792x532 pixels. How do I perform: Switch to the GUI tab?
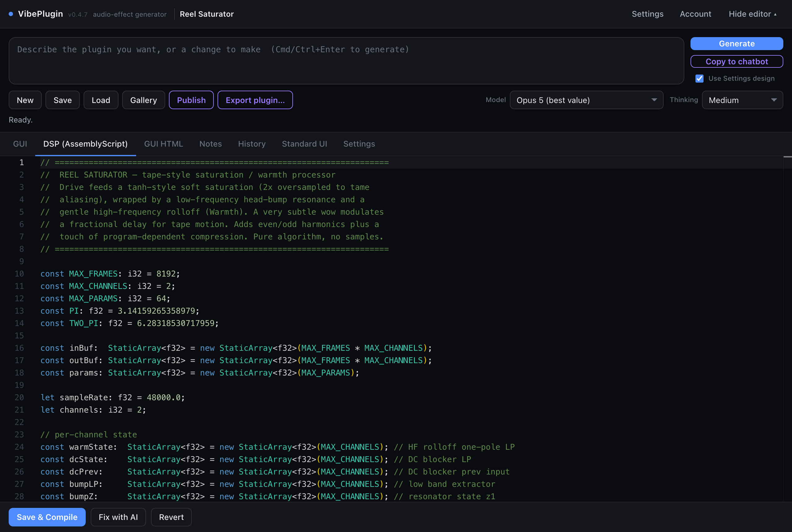click(20, 144)
